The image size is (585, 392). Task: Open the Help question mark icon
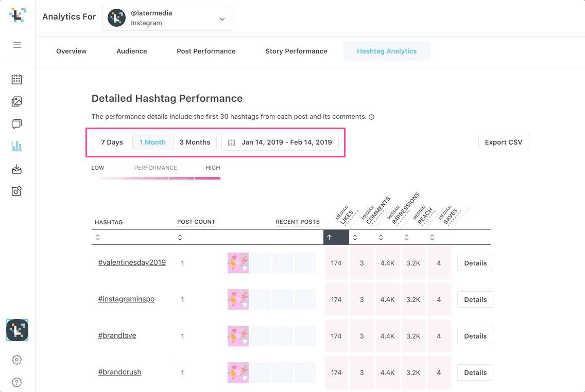coord(17,382)
